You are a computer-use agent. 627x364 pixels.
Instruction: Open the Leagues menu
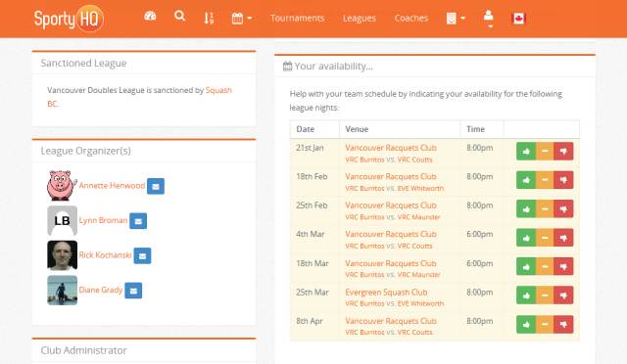click(x=360, y=19)
